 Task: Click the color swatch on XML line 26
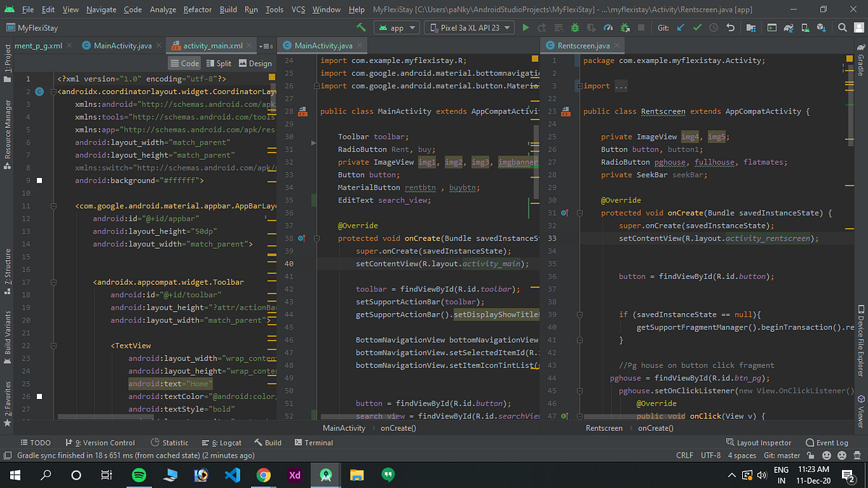tap(39, 396)
